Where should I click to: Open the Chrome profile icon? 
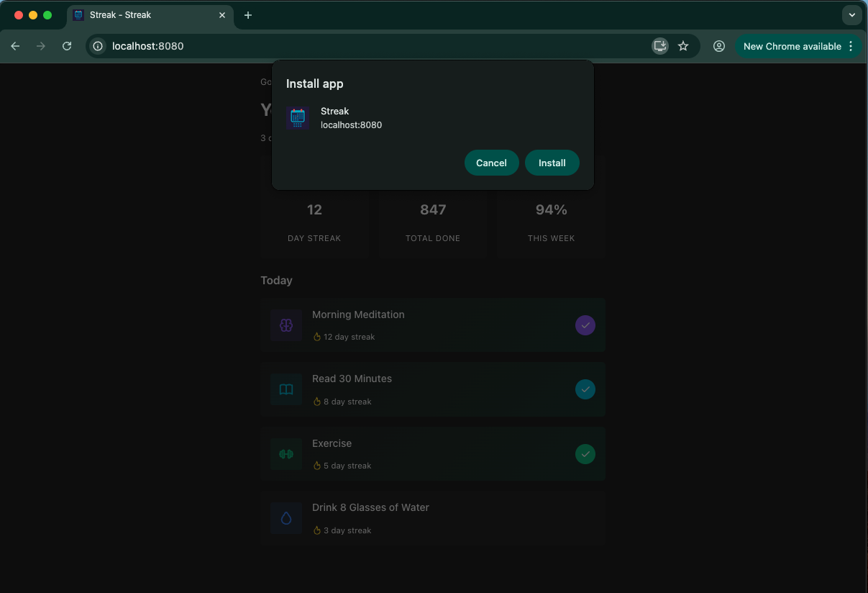718,45
